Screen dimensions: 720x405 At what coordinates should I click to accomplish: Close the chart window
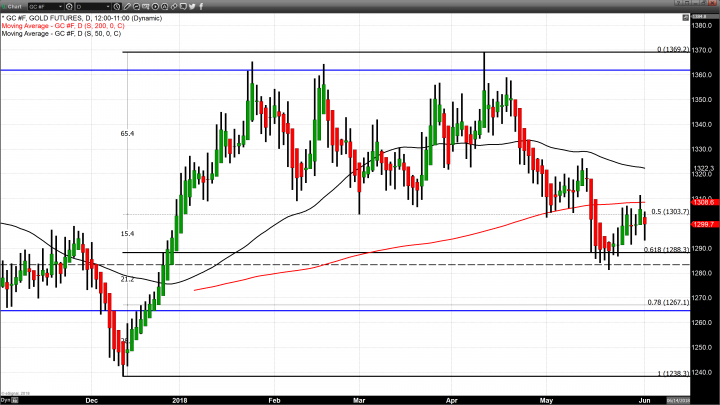coord(712,2)
